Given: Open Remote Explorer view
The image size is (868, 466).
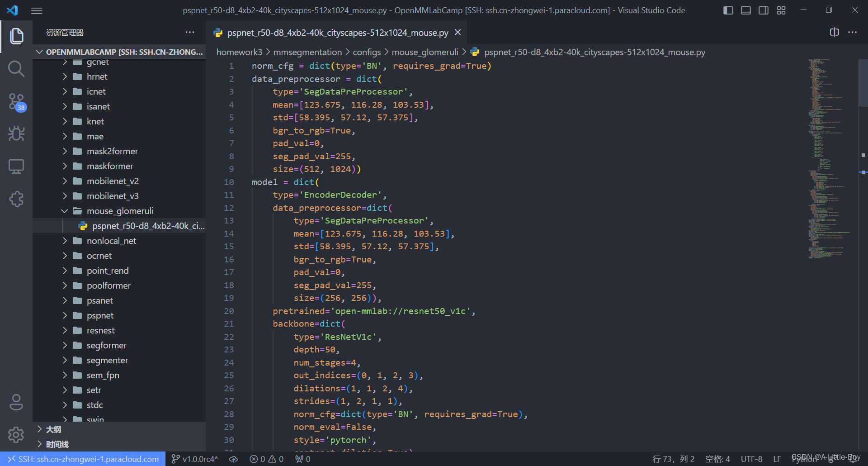Looking at the screenshot, I should pos(16,166).
